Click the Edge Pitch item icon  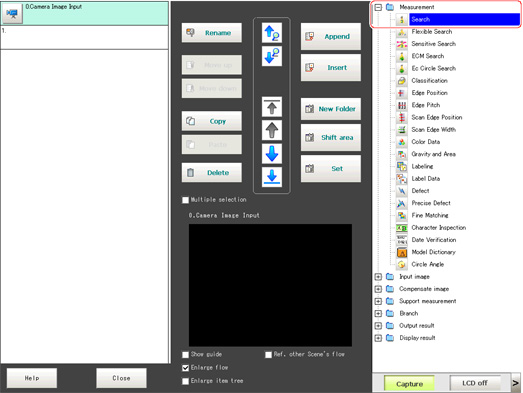(402, 105)
